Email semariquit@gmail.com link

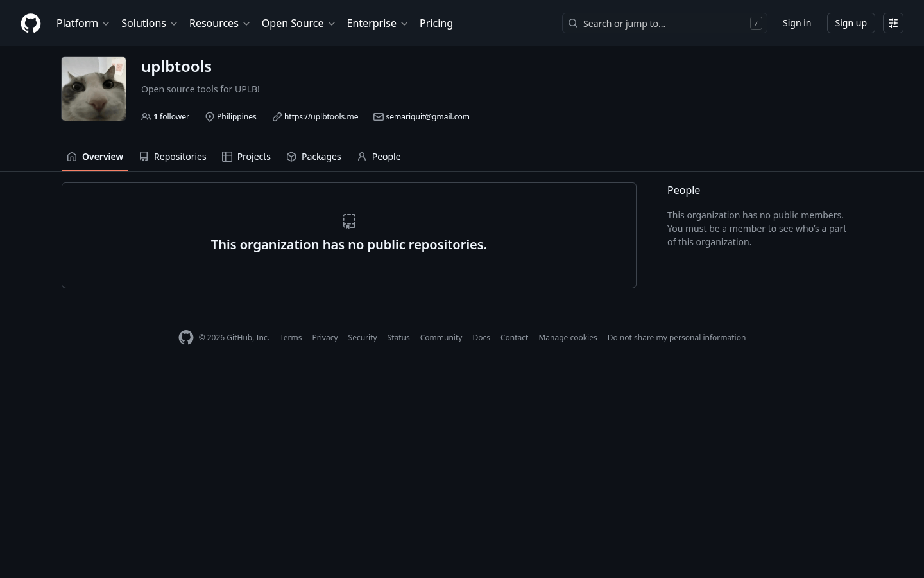(x=427, y=117)
